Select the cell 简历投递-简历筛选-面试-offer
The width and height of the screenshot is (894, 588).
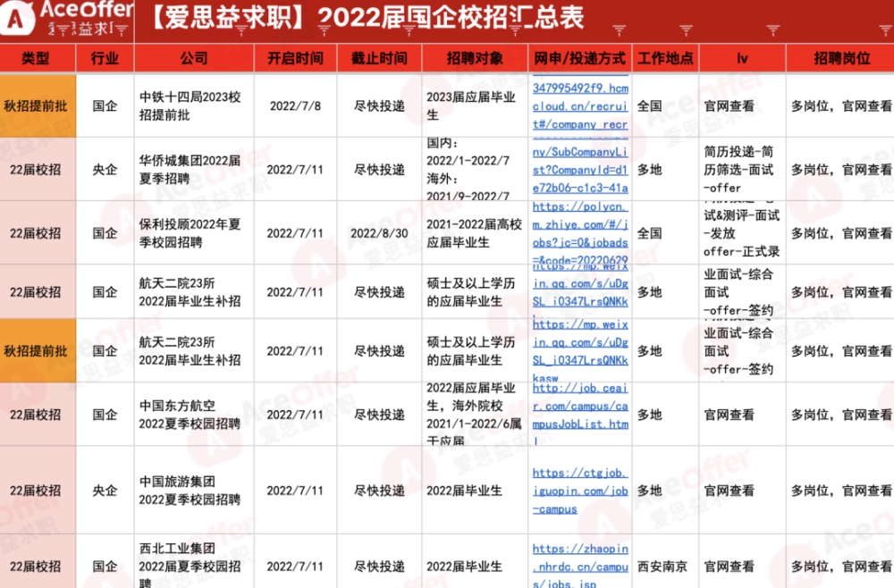coord(742,170)
